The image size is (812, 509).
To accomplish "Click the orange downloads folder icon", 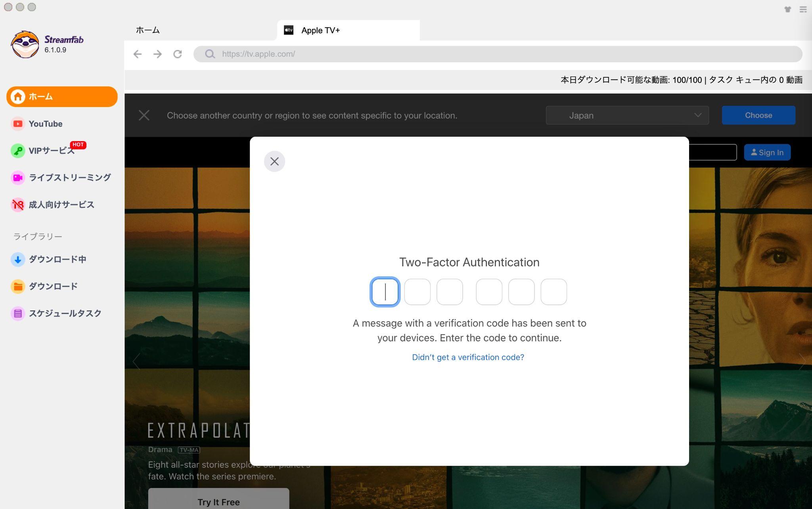I will pos(18,286).
